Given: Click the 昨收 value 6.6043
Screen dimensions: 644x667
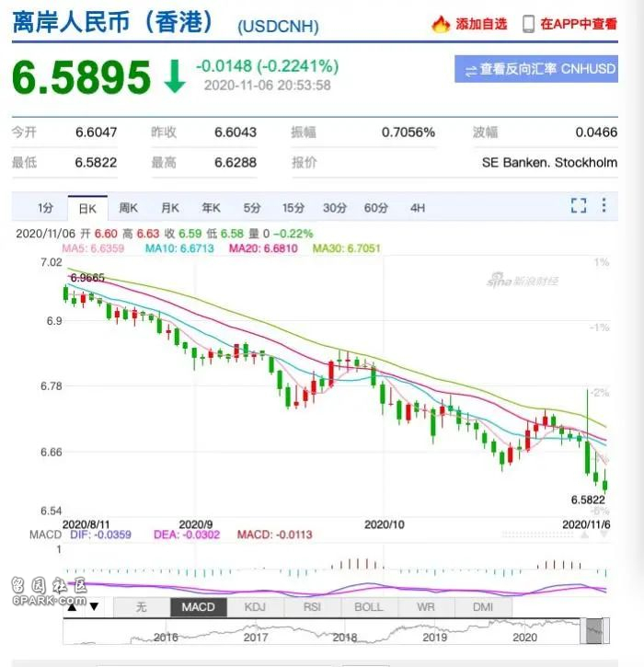Looking at the screenshot, I should click(x=236, y=132).
